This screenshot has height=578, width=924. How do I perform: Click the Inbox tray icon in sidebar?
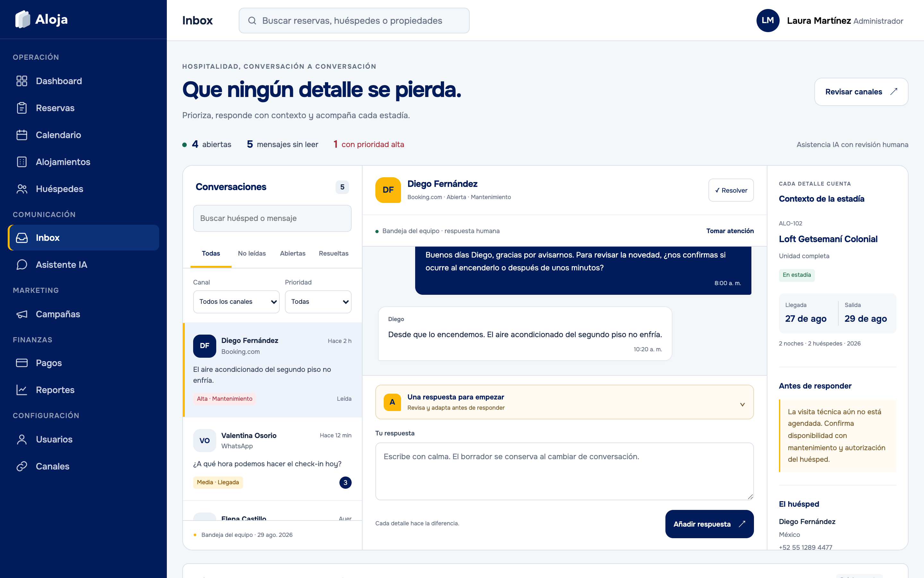tap(22, 238)
